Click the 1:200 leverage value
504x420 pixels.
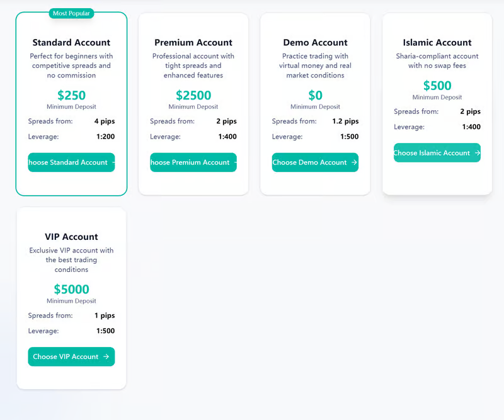point(105,137)
